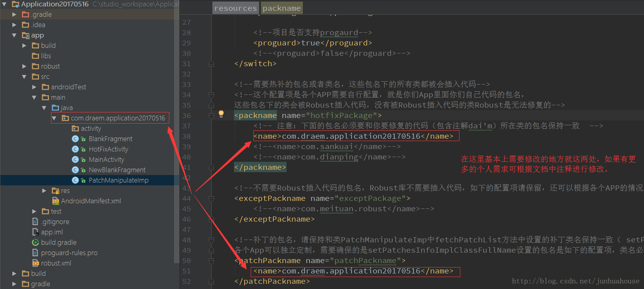Click the fold marker on line 46
644x289 pixels.
tap(211, 219)
